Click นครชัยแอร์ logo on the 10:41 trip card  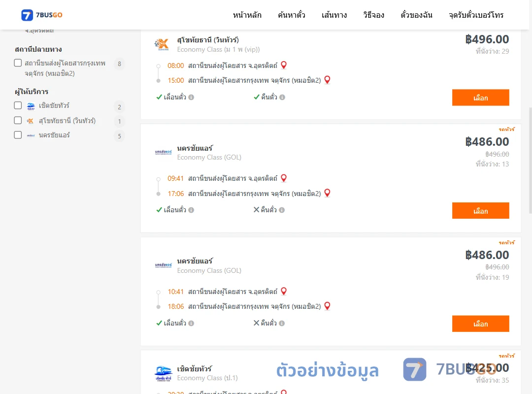click(x=163, y=265)
